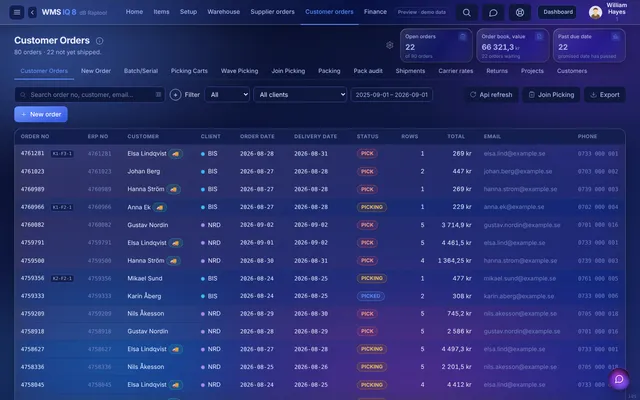Click PICKED status badge for Karin Åberg
The height and width of the screenshot is (400, 640).
click(x=371, y=296)
